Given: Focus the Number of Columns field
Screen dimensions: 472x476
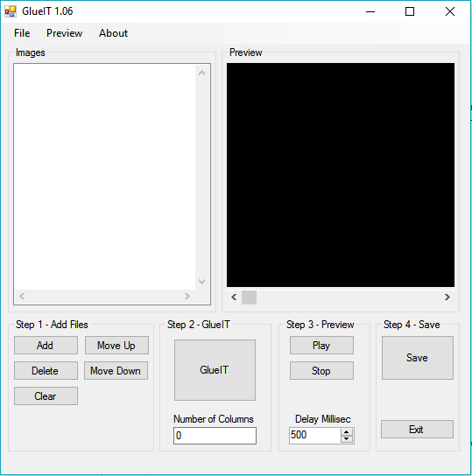Looking at the screenshot, I should click(215, 436).
